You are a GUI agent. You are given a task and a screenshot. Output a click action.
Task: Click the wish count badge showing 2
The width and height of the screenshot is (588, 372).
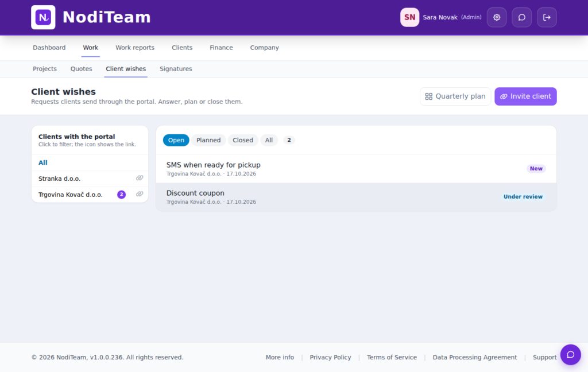coord(289,140)
